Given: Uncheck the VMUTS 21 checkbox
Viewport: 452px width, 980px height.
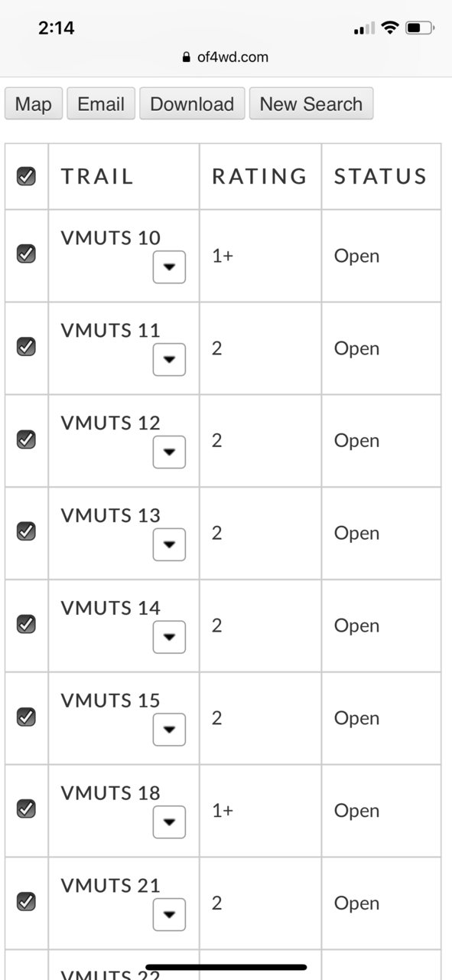Looking at the screenshot, I should [x=26, y=901].
